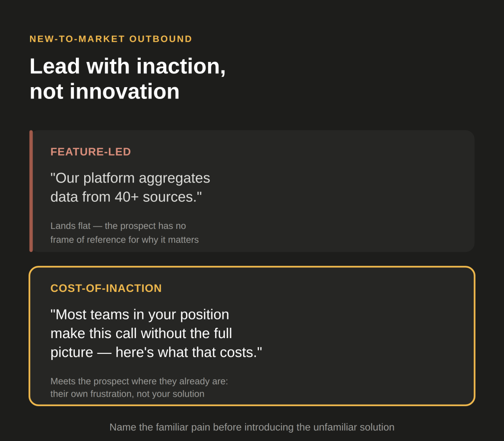This screenshot has width=504, height=441.
Task: Click the yellow border of the cost-of-inaction card
Action: 252,267
